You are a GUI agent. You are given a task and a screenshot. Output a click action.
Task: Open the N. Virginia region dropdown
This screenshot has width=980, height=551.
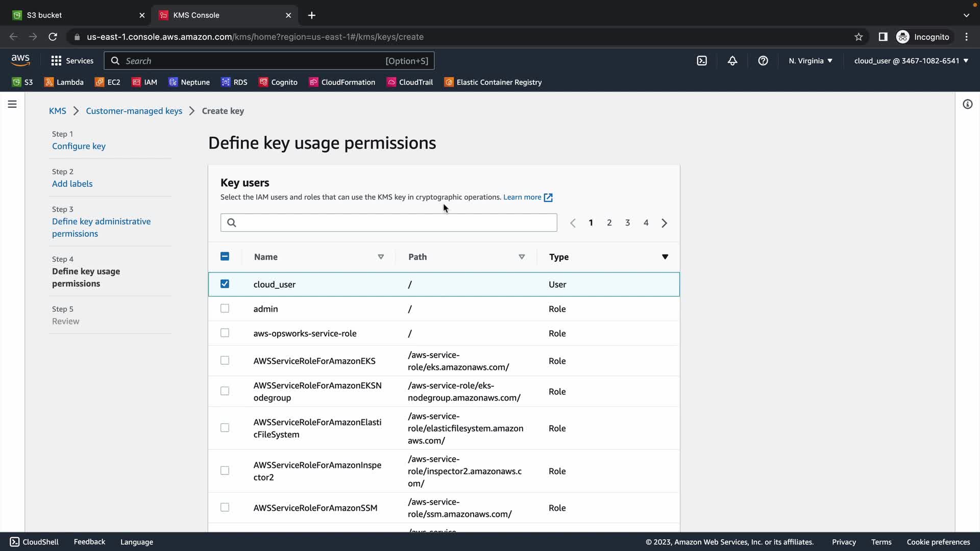tap(810, 61)
